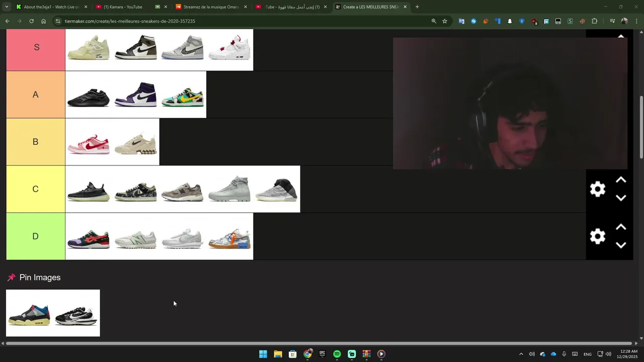Image resolution: width=644 pixels, height=362 pixels.
Task: Open settings gear for tier C row
Action: coord(597,189)
